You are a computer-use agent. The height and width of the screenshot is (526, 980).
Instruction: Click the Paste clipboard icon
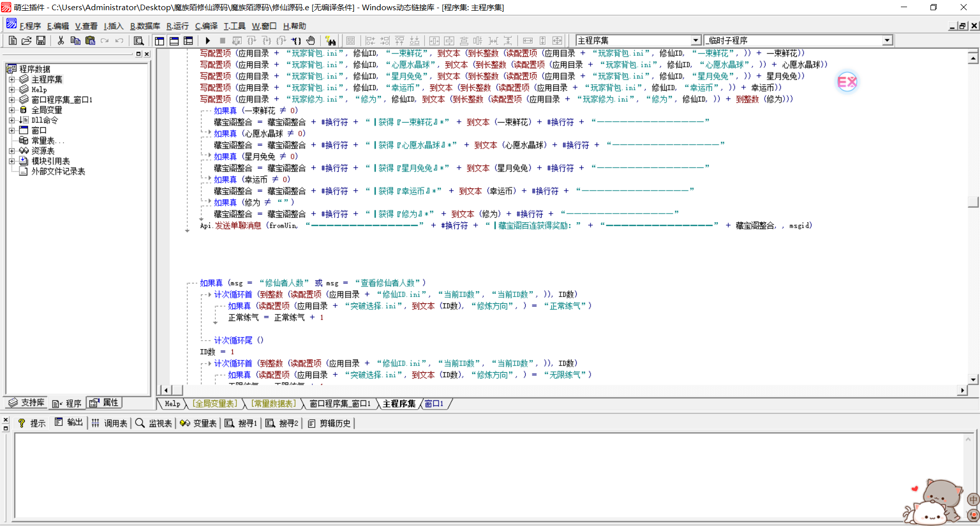(90, 40)
